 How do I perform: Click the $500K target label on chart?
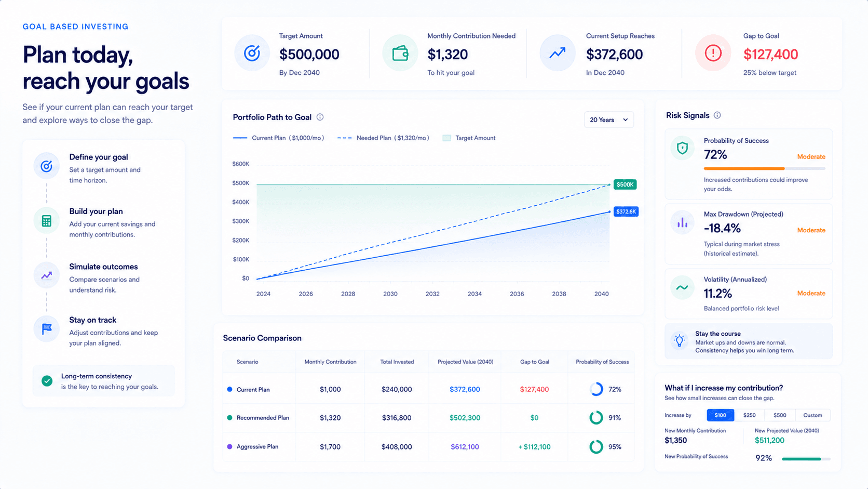coord(625,184)
